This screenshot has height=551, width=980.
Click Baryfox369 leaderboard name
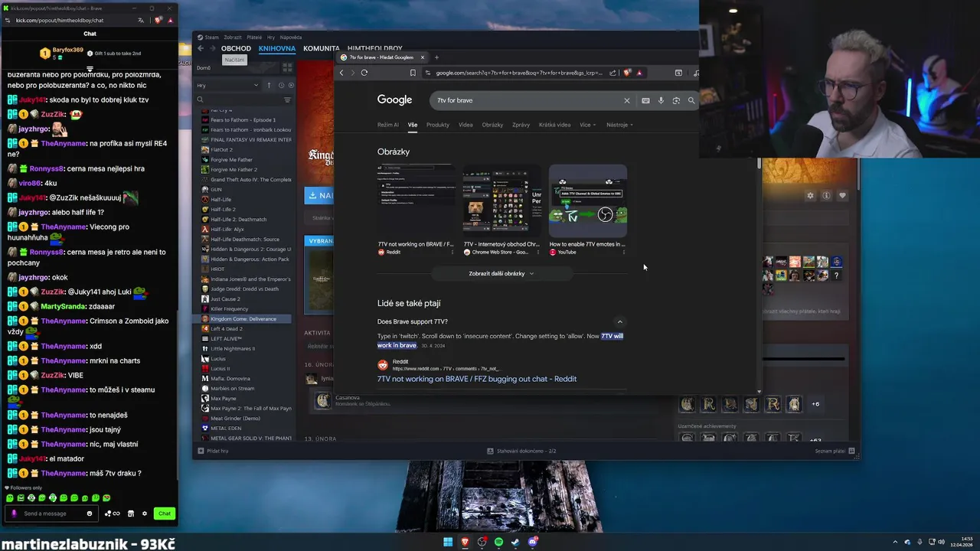tap(68, 50)
